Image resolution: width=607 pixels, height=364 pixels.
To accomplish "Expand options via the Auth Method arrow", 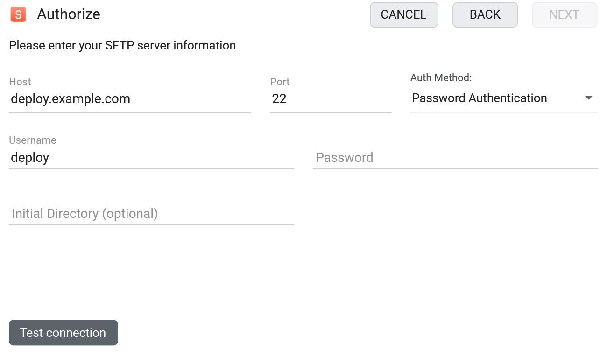I will (589, 98).
